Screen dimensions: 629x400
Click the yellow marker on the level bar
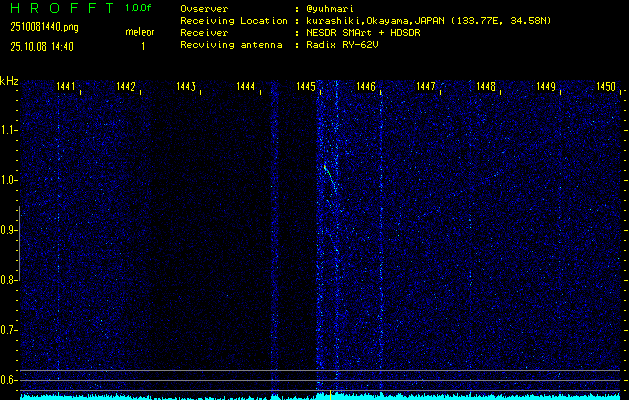pos(330,395)
